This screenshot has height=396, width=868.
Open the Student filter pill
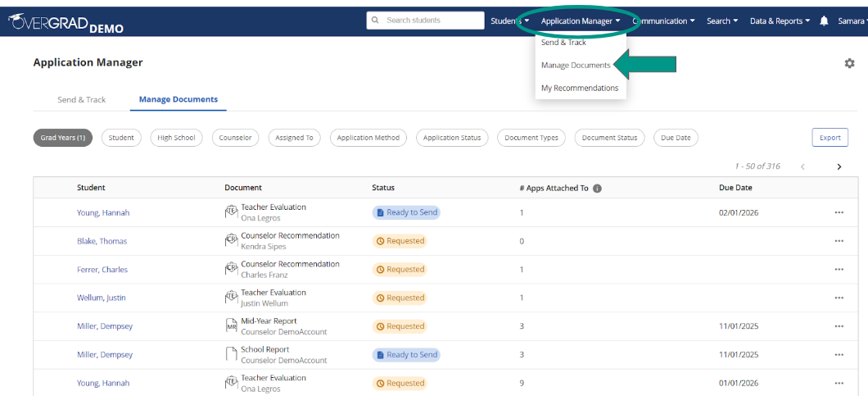tap(121, 138)
